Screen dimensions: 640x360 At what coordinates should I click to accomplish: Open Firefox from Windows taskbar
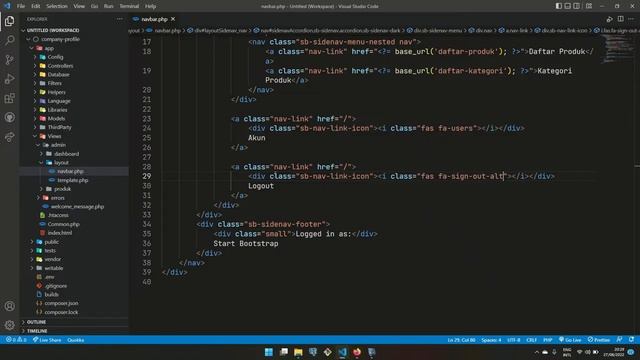[357, 352]
